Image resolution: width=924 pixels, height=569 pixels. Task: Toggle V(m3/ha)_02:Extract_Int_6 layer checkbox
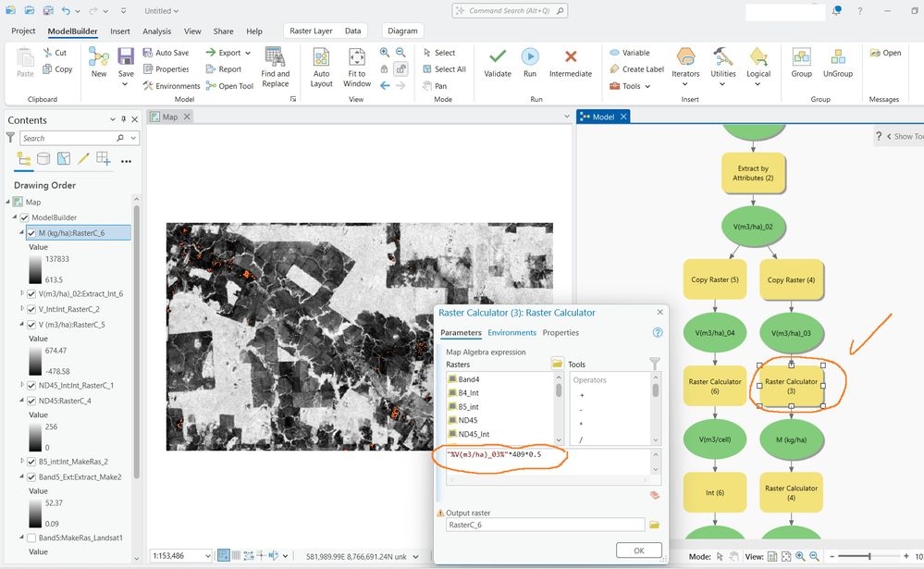(x=31, y=293)
